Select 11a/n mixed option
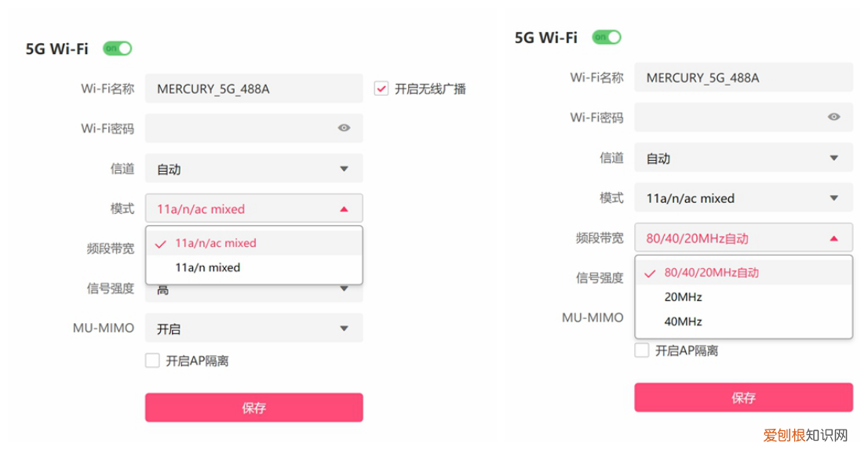This screenshot has width=868, height=450. [x=208, y=267]
